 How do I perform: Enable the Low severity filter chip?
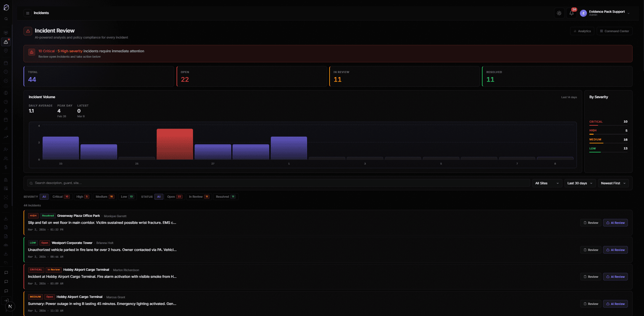pyautogui.click(x=127, y=197)
